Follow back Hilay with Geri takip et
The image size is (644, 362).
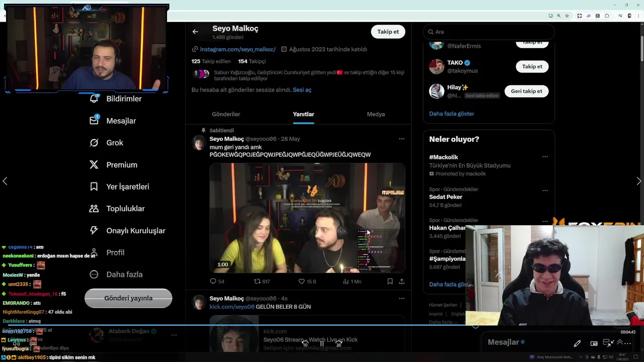526,91
